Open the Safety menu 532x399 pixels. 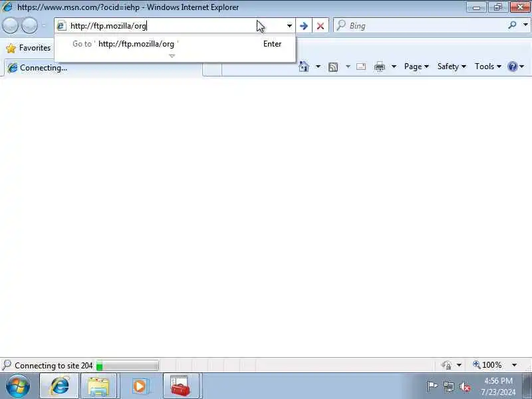452,66
